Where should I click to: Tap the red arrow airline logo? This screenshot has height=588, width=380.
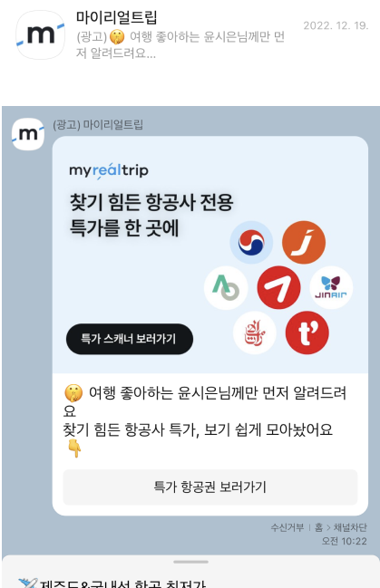[278, 287]
